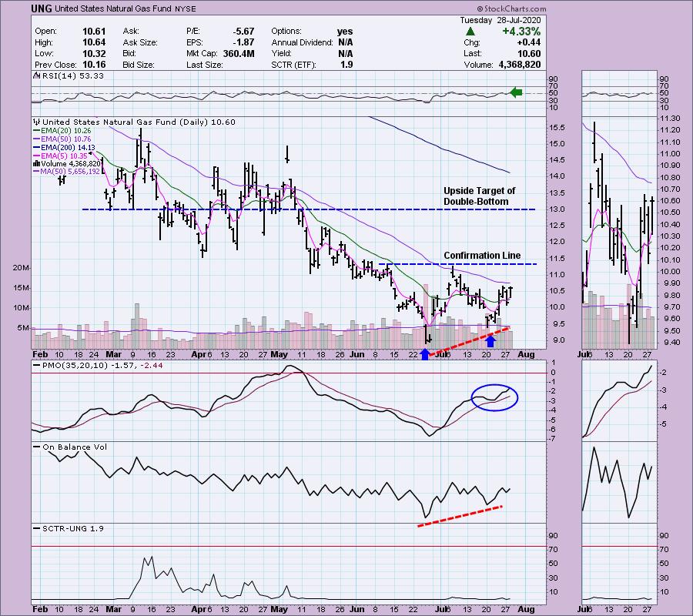Select the Open value 10.61
Image resolution: width=693 pixels, height=616 pixels.
(x=94, y=32)
